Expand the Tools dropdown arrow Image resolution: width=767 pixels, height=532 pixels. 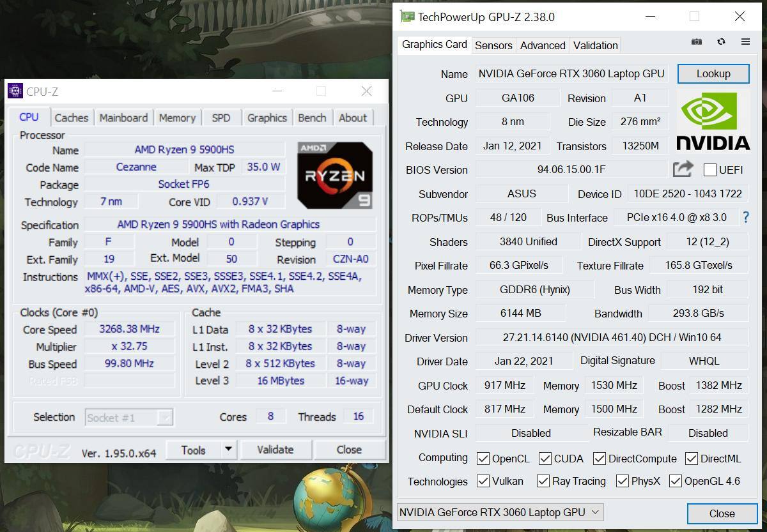click(228, 450)
